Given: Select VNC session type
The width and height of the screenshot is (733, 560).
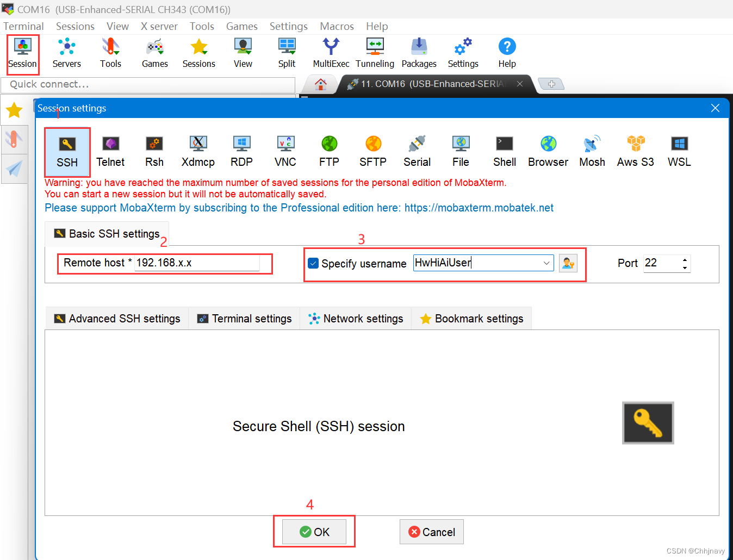Looking at the screenshot, I should [x=285, y=152].
